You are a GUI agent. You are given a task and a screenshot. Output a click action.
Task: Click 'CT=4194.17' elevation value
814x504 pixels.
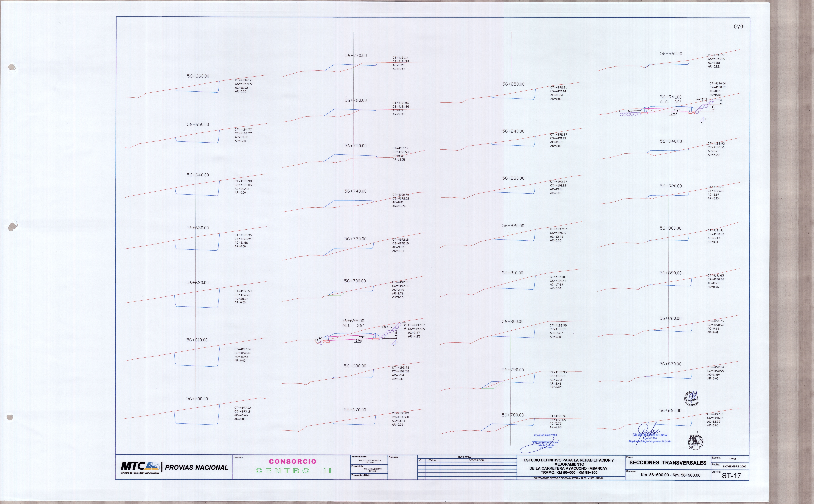pyautogui.click(x=243, y=80)
